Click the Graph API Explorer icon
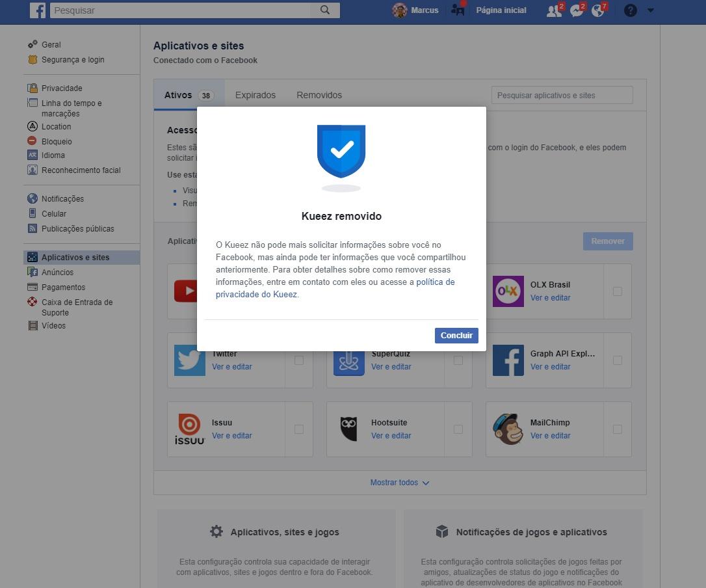 tap(508, 362)
